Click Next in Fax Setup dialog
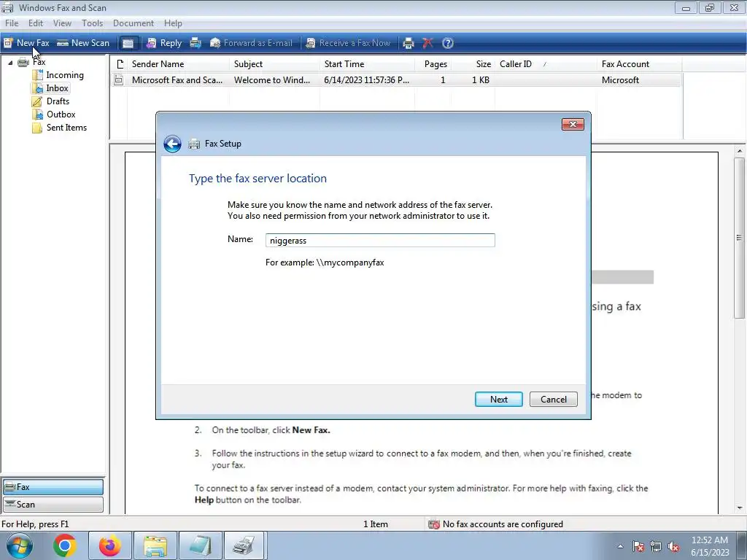This screenshot has height=560, width=747. (499, 399)
